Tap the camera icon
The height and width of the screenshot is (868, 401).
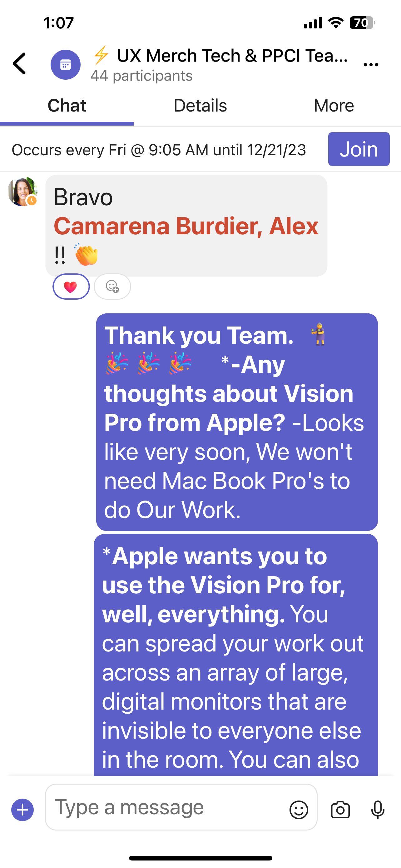[340, 810]
